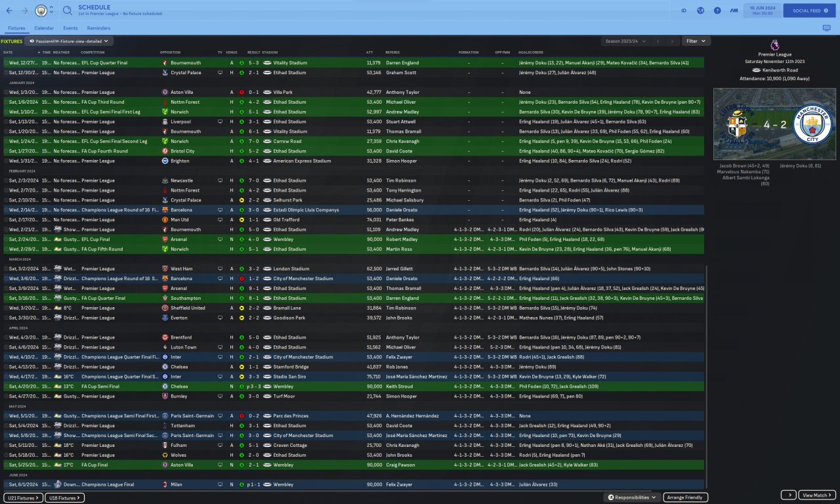The width and height of the screenshot is (840, 504).
Task: Click the weather icon in Bournemouth 2/21 row
Action: 58,230
